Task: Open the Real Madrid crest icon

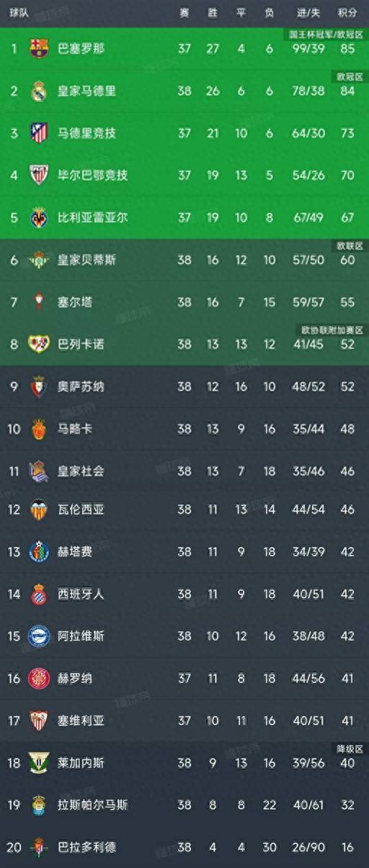Action: (x=38, y=91)
